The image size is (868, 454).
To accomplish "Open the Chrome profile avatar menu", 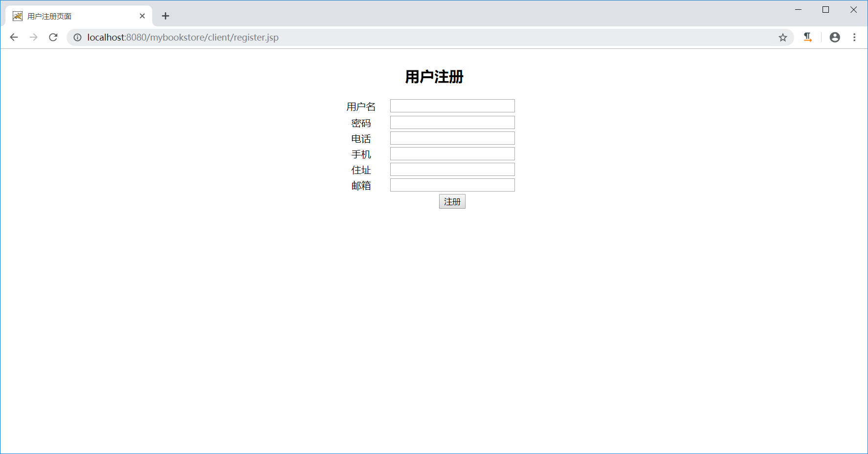I will (835, 37).
